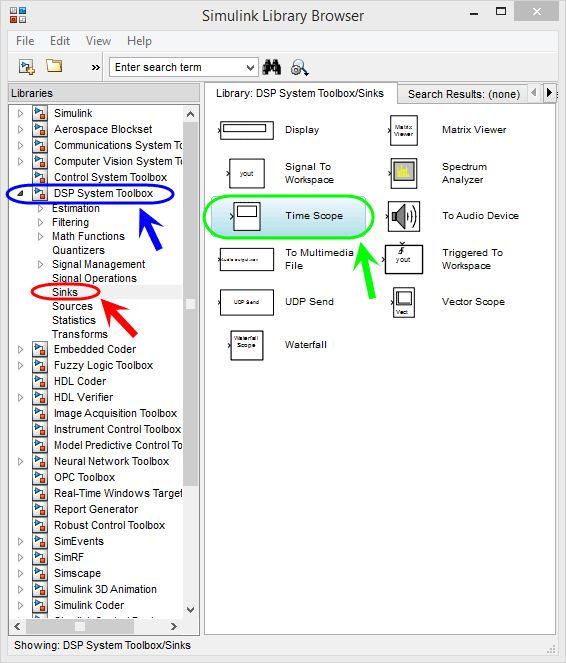This screenshot has width=566, height=663.
Task: Click the Waterfall Scope block icon
Action: [246, 345]
